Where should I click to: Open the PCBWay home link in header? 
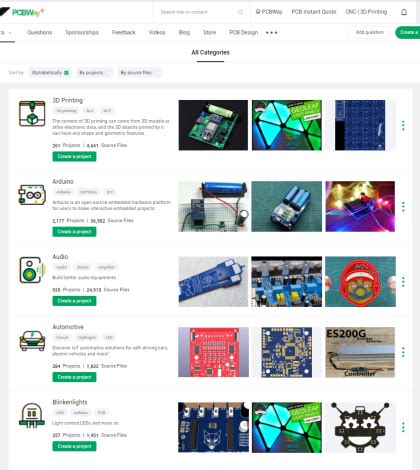pyautogui.click(x=269, y=12)
